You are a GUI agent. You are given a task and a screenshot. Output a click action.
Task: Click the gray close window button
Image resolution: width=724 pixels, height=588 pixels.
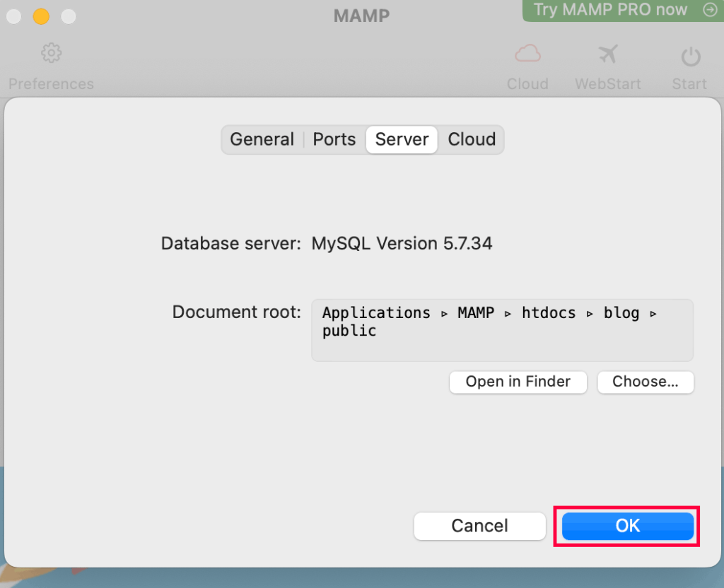pos(14,16)
